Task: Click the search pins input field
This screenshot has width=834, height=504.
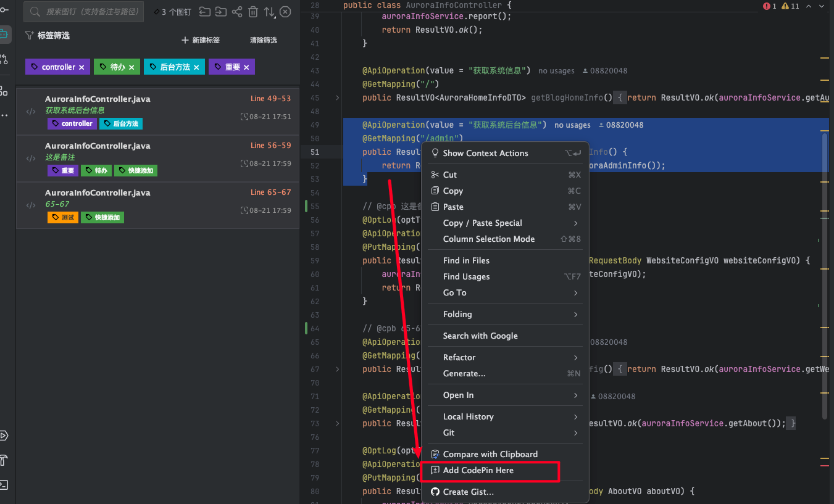Action: coord(83,12)
